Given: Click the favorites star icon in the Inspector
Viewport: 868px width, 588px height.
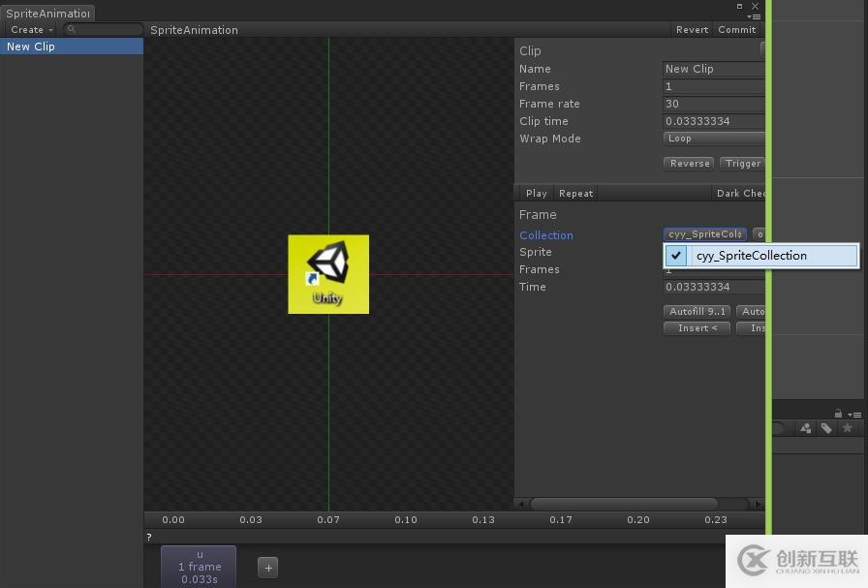Looking at the screenshot, I should [x=847, y=428].
